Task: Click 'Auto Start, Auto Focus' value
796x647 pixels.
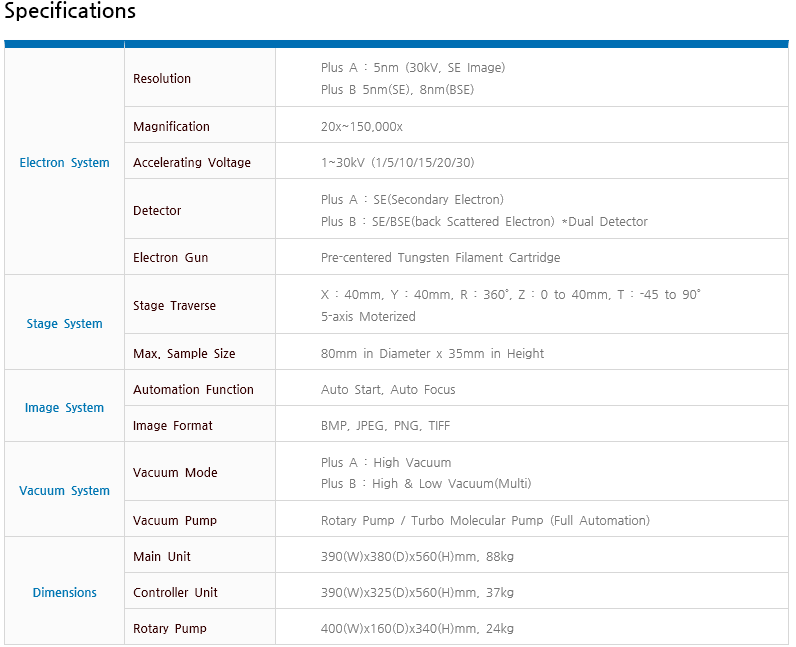Action: 388,390
